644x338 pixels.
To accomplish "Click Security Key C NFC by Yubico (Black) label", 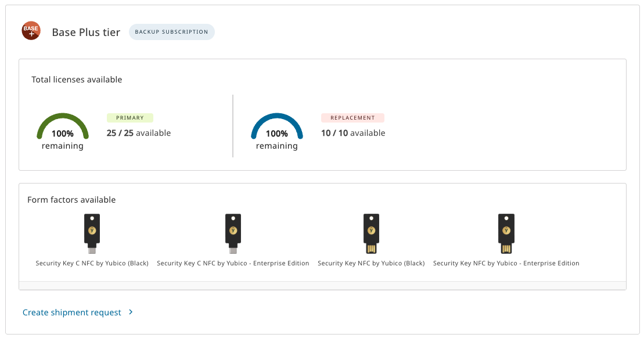I will tap(92, 263).
